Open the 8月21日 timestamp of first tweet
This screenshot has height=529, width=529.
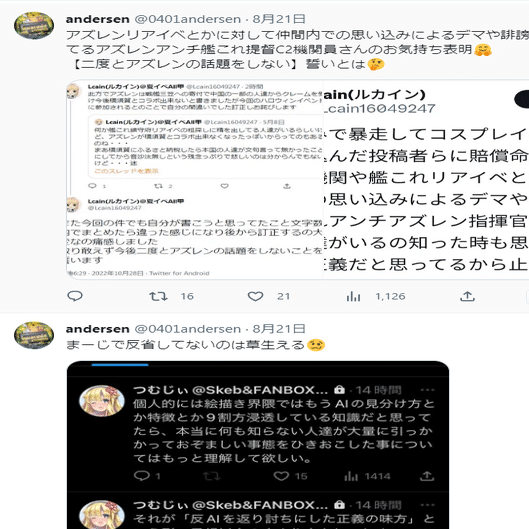pos(279,19)
